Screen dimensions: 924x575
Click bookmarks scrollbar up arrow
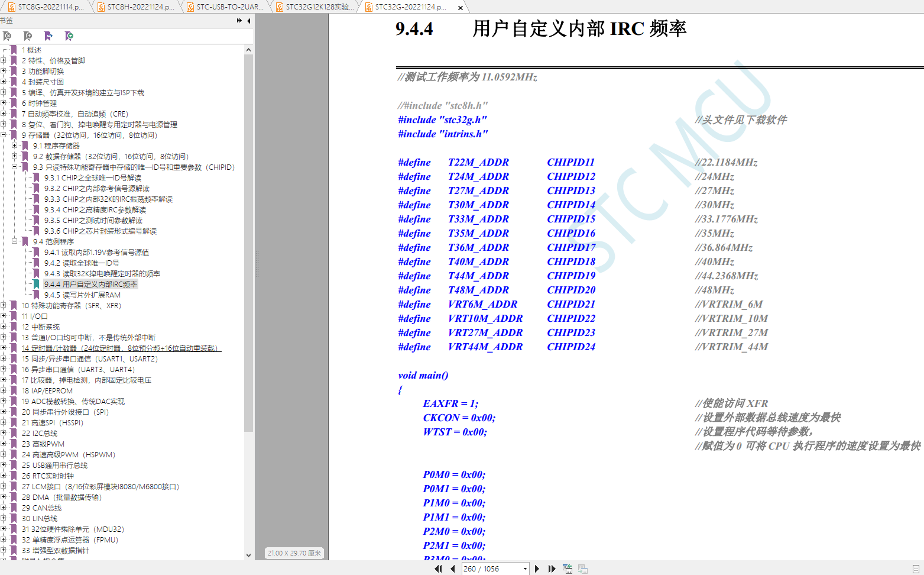tap(248, 50)
